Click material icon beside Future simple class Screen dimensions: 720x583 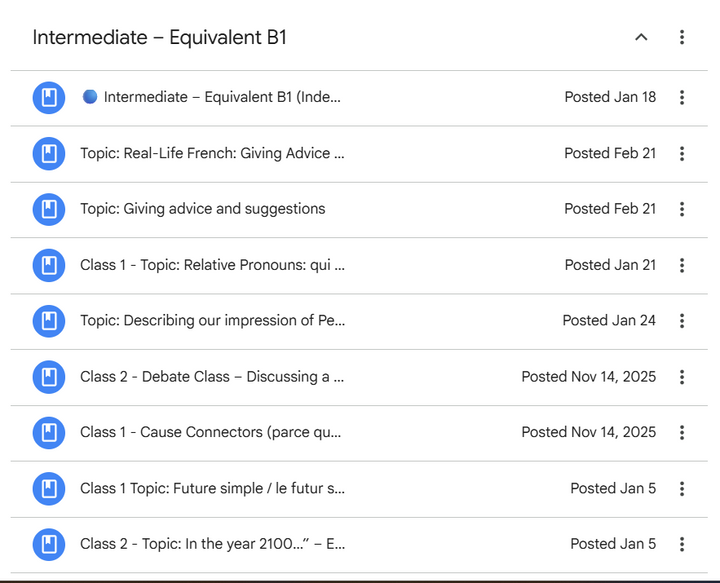pyautogui.click(x=49, y=489)
